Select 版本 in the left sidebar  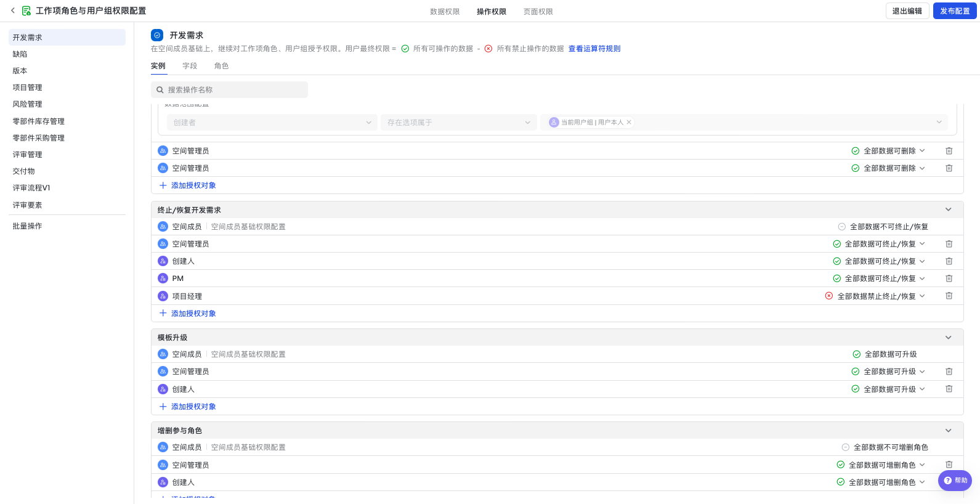[x=67, y=71]
